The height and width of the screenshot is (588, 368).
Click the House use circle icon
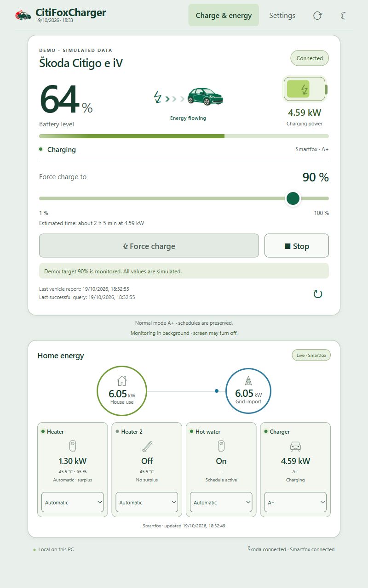coord(122,392)
